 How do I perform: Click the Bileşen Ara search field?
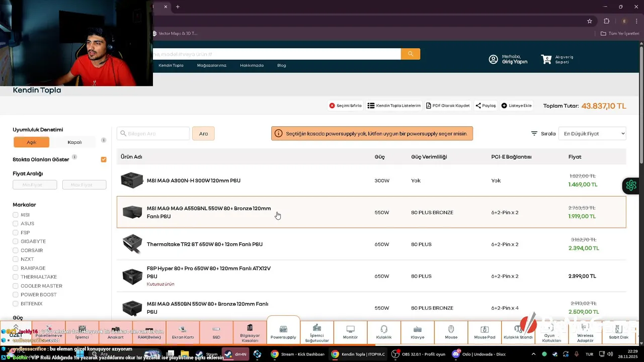pos(153,134)
